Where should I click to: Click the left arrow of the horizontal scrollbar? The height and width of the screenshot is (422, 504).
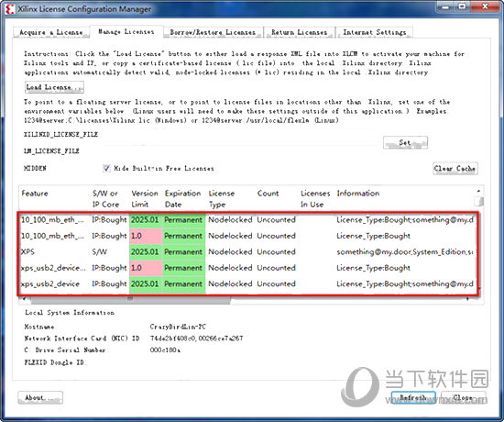click(23, 299)
